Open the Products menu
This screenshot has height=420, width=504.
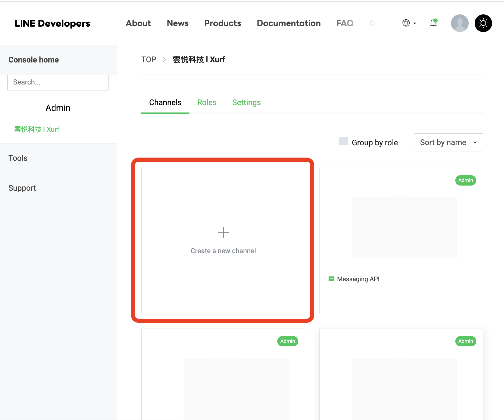(x=223, y=23)
